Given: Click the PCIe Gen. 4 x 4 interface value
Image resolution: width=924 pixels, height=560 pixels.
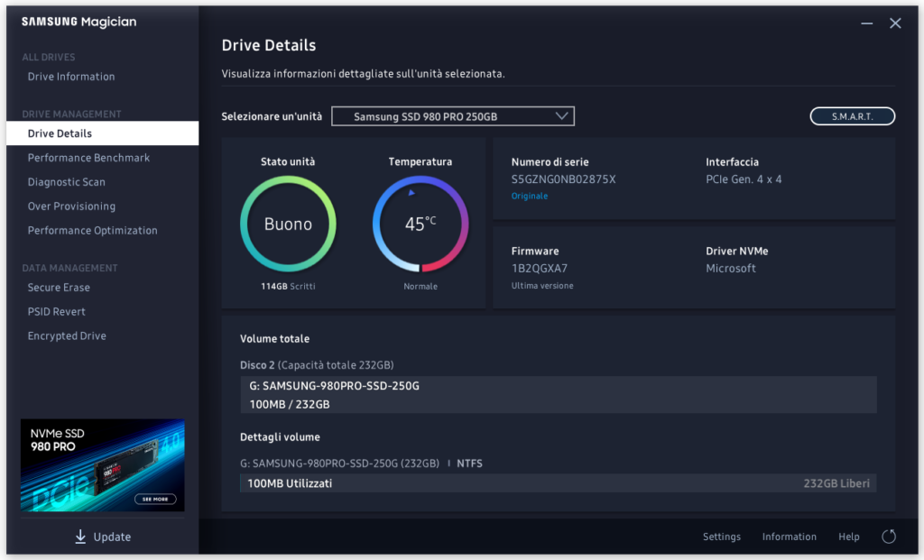Looking at the screenshot, I should click(x=744, y=179).
